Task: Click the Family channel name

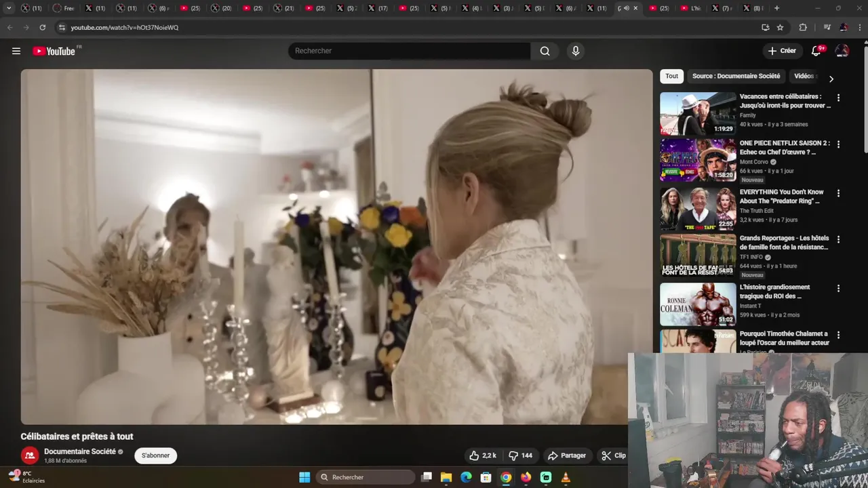Action: tap(747, 115)
